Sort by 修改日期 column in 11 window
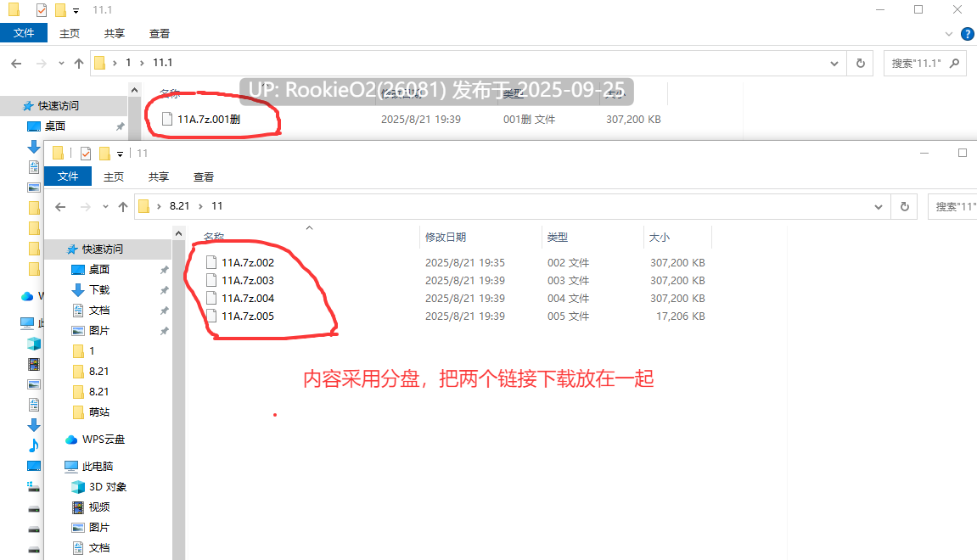The image size is (977, 560). point(446,238)
